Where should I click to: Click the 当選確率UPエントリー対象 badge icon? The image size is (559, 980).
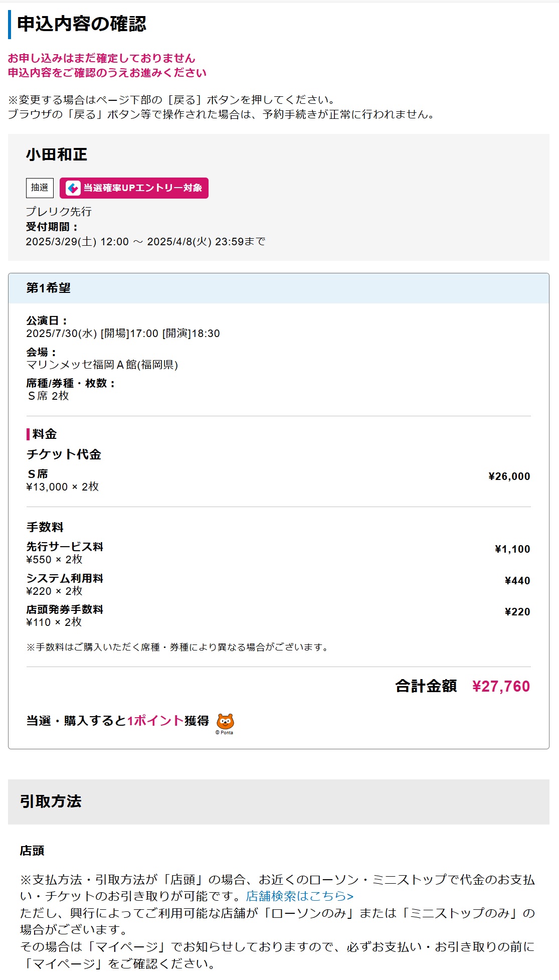(x=73, y=188)
